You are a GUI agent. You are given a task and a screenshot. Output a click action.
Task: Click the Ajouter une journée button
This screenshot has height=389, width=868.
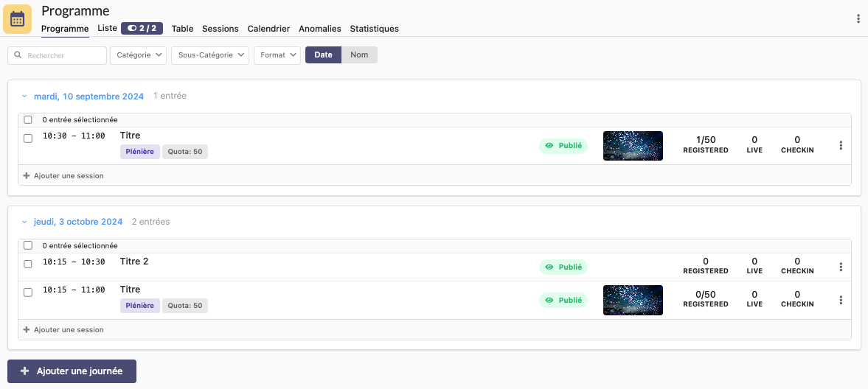coord(72,371)
